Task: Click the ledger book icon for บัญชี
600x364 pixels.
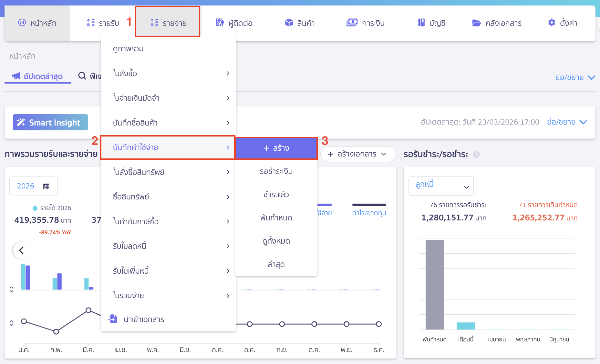Action: coord(421,23)
